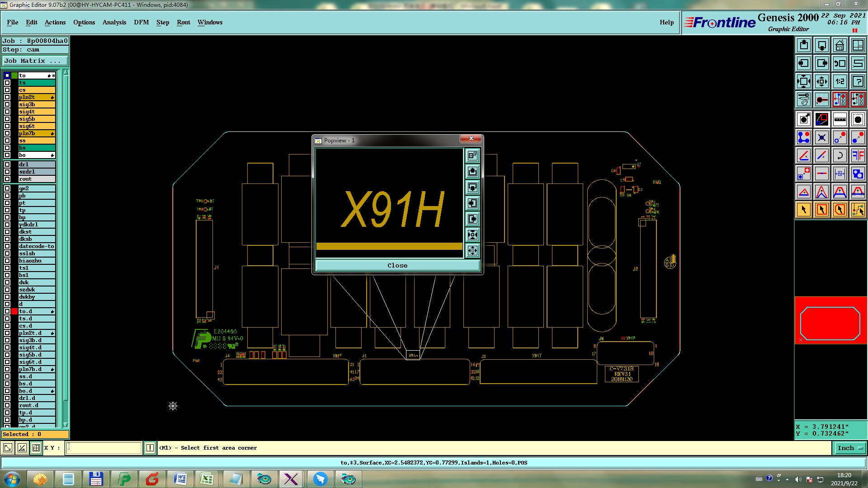Open the DFM menu
This screenshot has width=868, height=488.
click(141, 22)
